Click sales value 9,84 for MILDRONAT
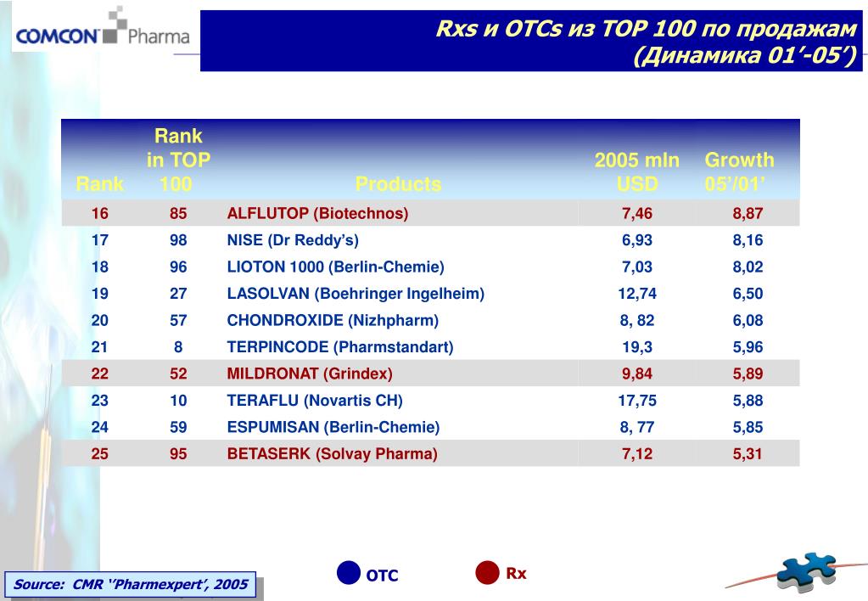The width and height of the screenshot is (868, 601). point(637,374)
